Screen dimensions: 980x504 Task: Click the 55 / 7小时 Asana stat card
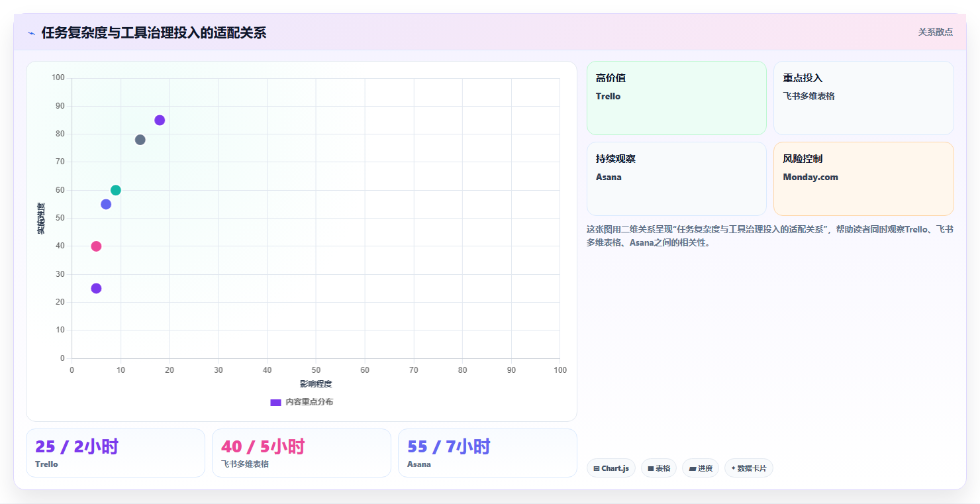click(x=487, y=453)
